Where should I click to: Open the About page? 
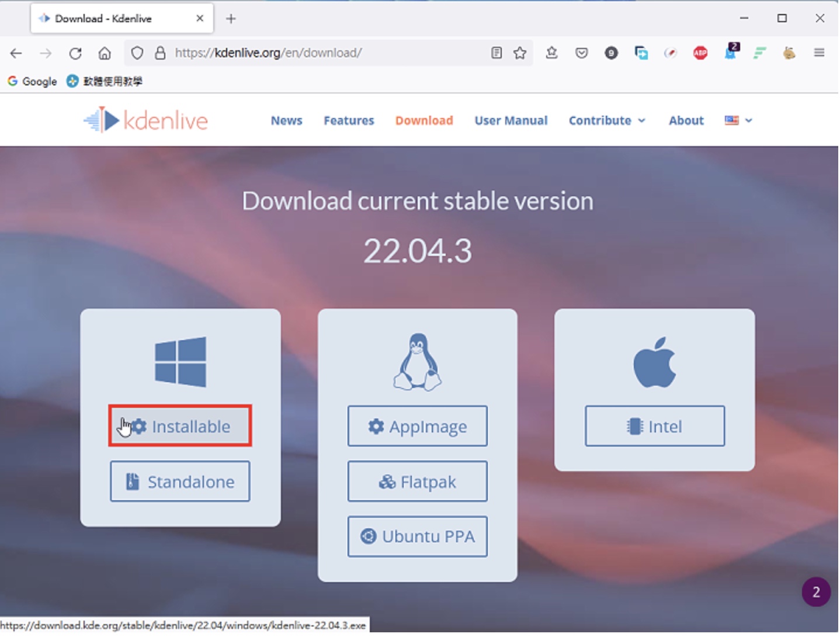click(686, 121)
